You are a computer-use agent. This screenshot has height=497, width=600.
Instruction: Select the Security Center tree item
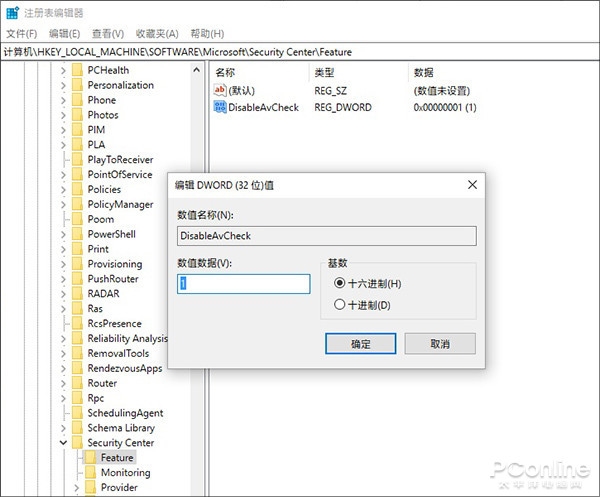click(x=121, y=443)
